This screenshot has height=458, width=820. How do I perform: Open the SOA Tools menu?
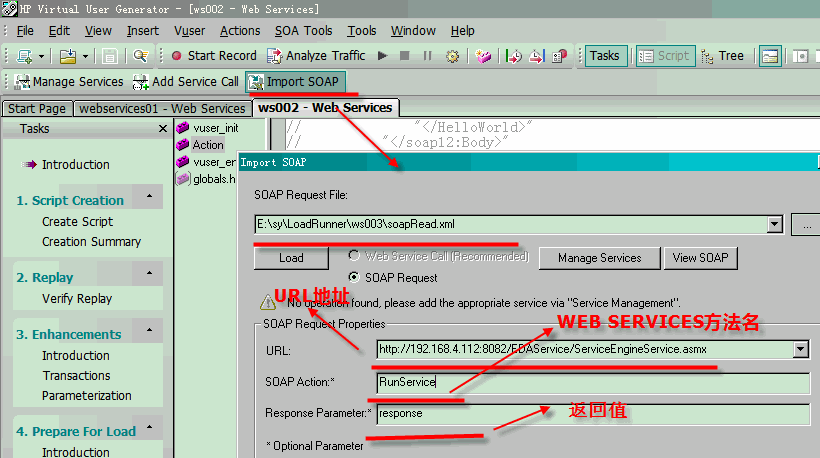(303, 31)
